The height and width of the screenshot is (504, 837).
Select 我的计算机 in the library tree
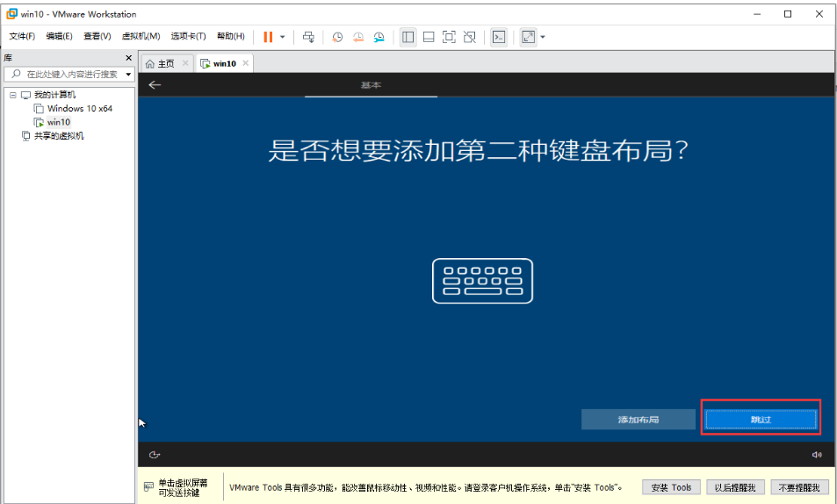(54, 95)
